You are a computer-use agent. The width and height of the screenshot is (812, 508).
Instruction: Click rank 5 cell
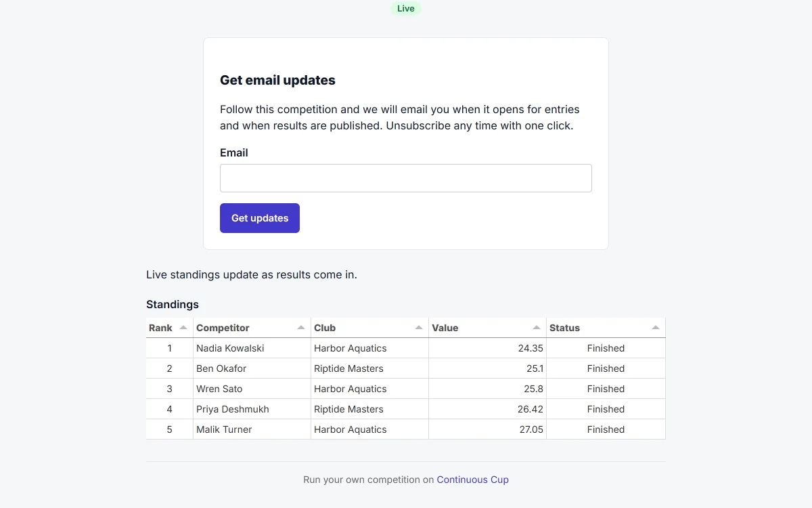170,429
